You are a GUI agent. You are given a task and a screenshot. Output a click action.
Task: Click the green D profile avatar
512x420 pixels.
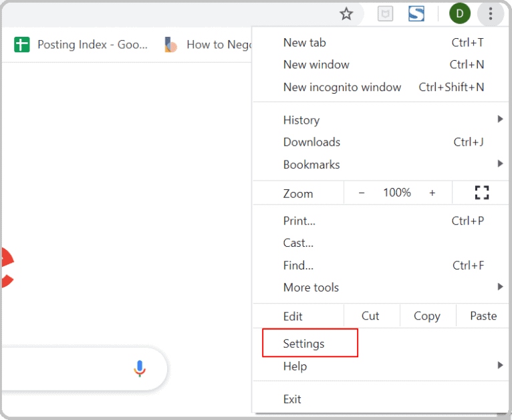pyautogui.click(x=460, y=13)
